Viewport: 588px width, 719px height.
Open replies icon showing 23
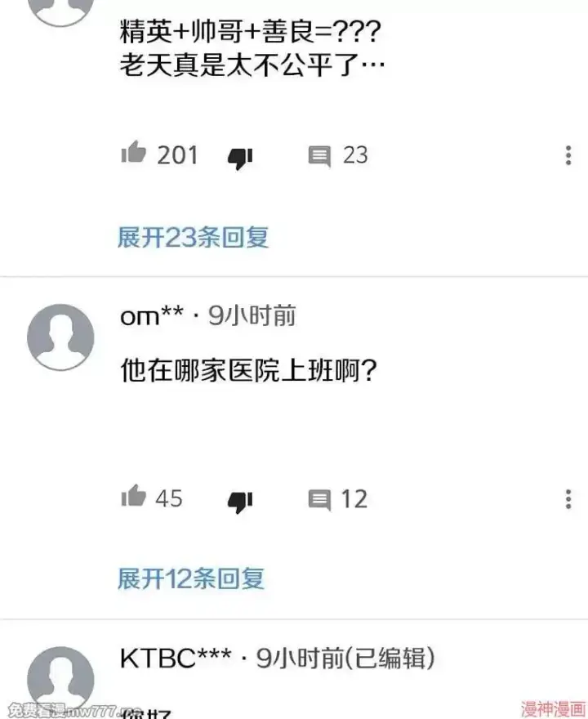tap(319, 156)
